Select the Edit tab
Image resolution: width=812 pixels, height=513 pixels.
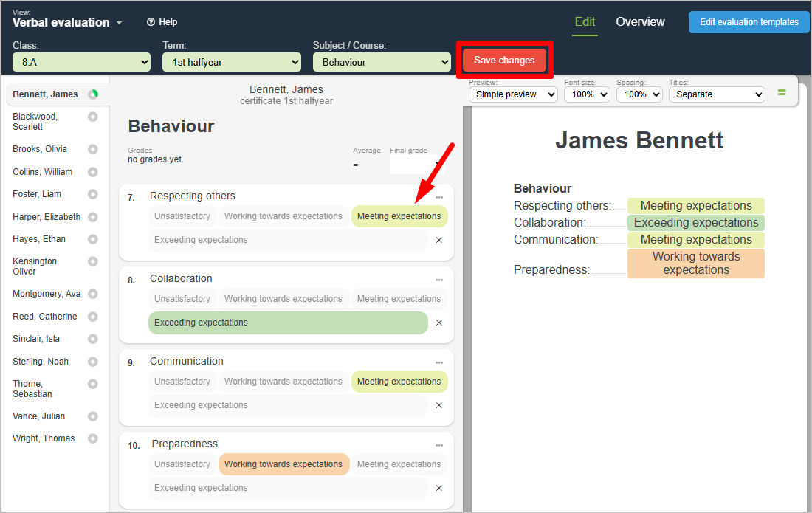(x=585, y=22)
